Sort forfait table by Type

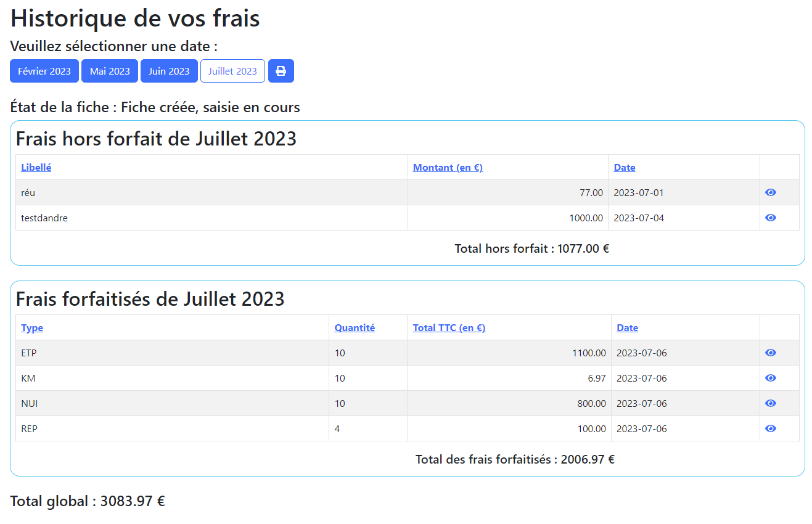point(32,328)
